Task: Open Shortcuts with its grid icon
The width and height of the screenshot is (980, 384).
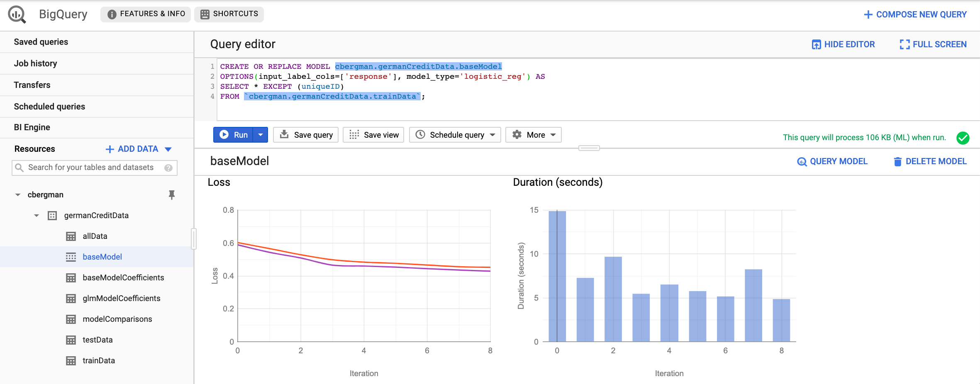Action: click(x=203, y=14)
